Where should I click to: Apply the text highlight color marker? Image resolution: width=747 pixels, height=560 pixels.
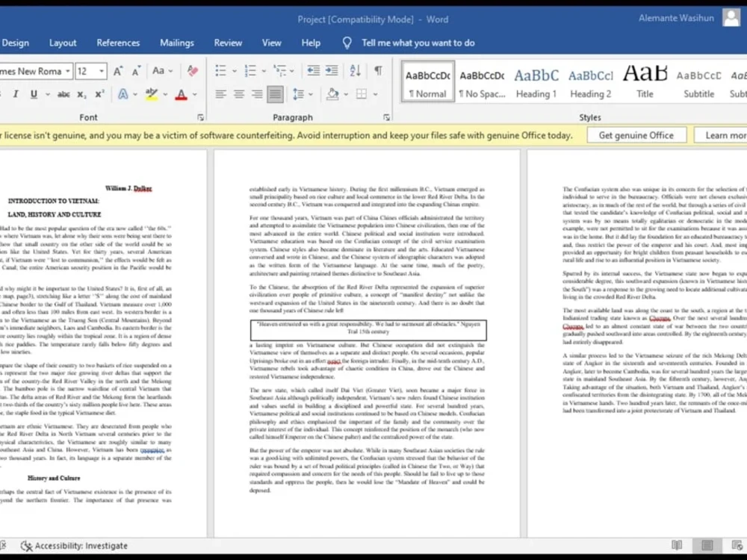[152, 94]
